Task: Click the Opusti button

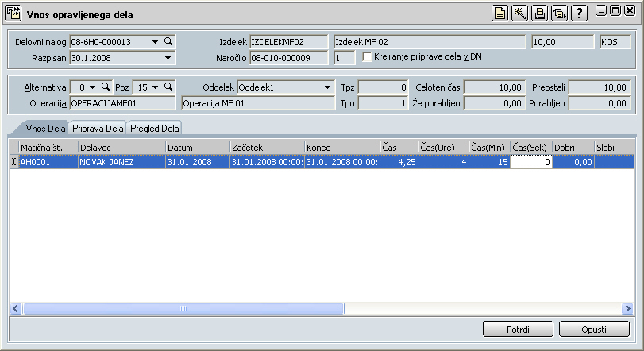Action: point(594,329)
